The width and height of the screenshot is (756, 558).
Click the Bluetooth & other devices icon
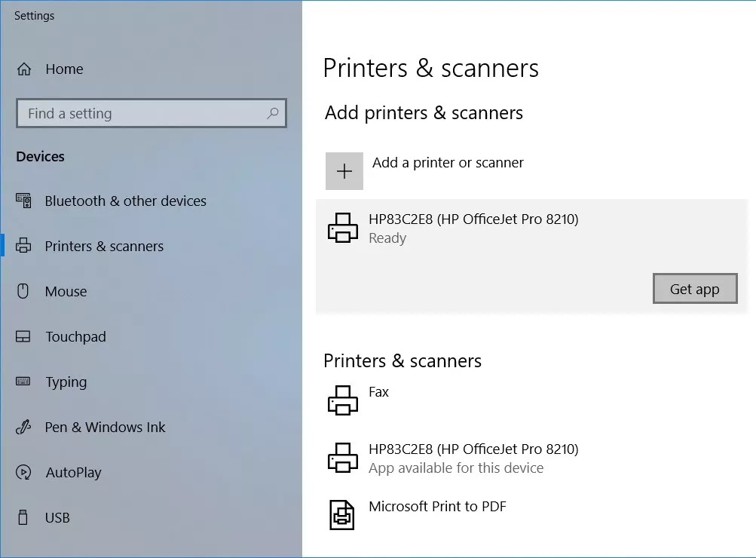(x=23, y=201)
